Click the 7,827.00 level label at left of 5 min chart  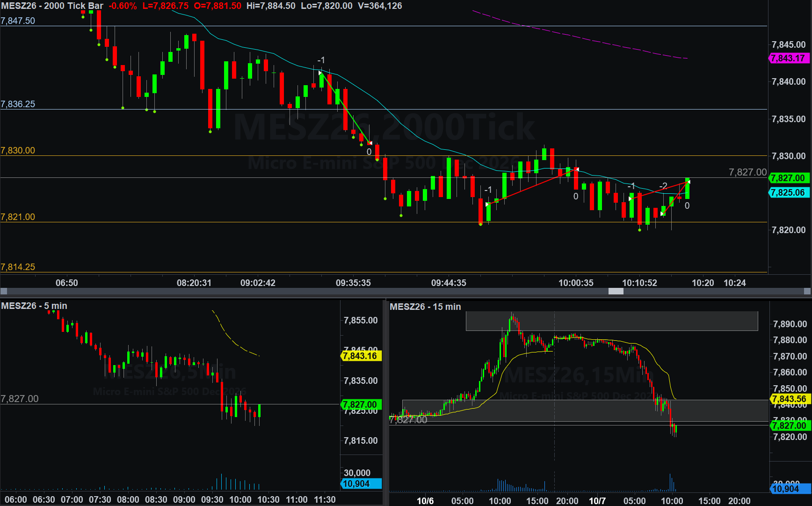coord(20,399)
